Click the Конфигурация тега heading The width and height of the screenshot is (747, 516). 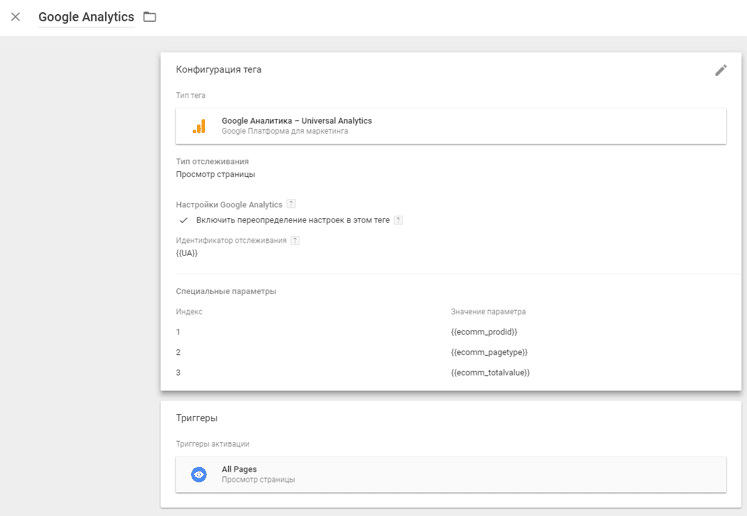coord(219,70)
